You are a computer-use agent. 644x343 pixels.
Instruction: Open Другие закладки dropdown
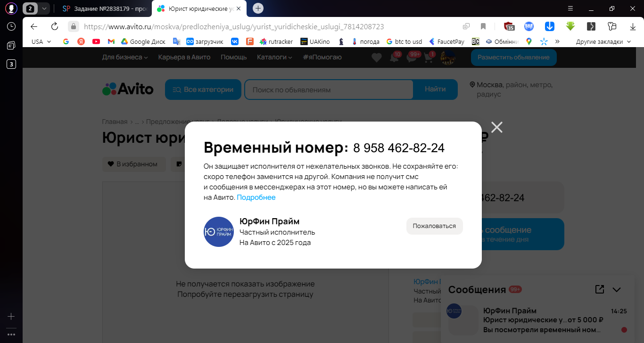click(x=603, y=41)
